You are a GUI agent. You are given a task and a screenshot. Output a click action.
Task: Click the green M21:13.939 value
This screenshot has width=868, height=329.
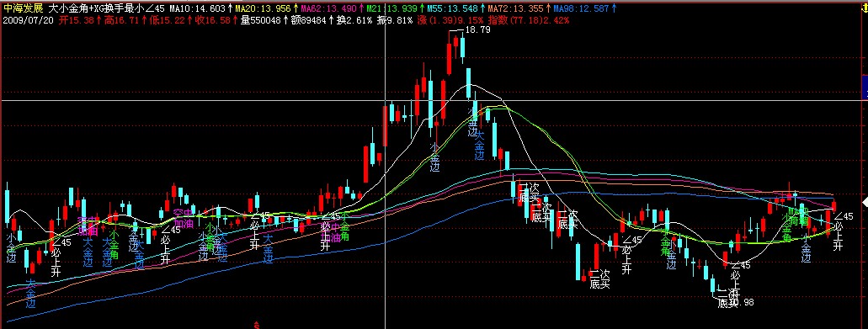(391, 9)
